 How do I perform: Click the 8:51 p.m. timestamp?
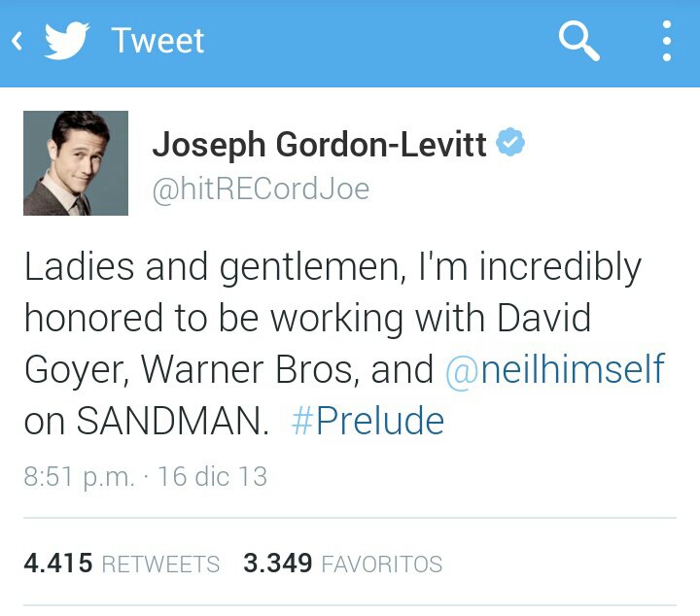point(79,477)
